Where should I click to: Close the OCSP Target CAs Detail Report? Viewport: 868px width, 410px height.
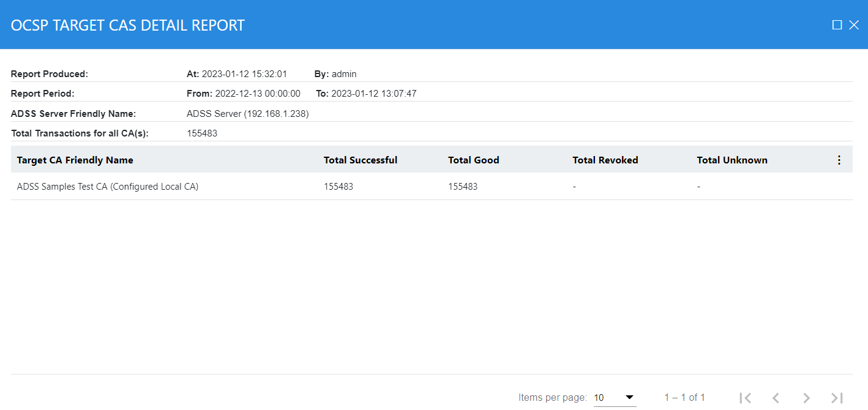tap(854, 25)
